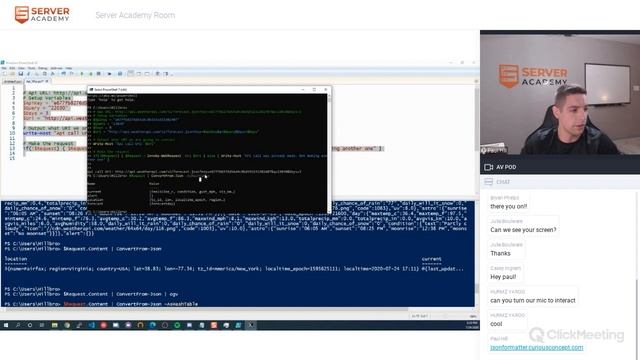This screenshot has height=360, width=640.
Task: Click the PowerShell 7 console window title bar
Action: point(208,89)
